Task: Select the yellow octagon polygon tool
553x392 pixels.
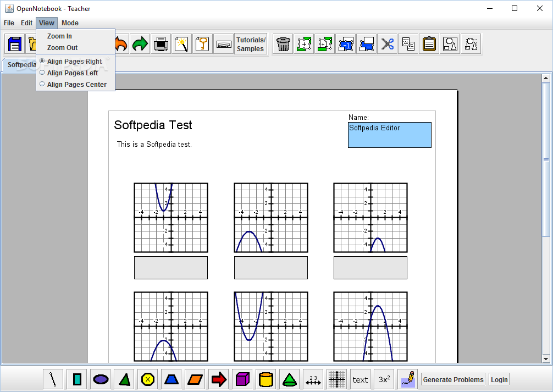Action: click(x=147, y=379)
